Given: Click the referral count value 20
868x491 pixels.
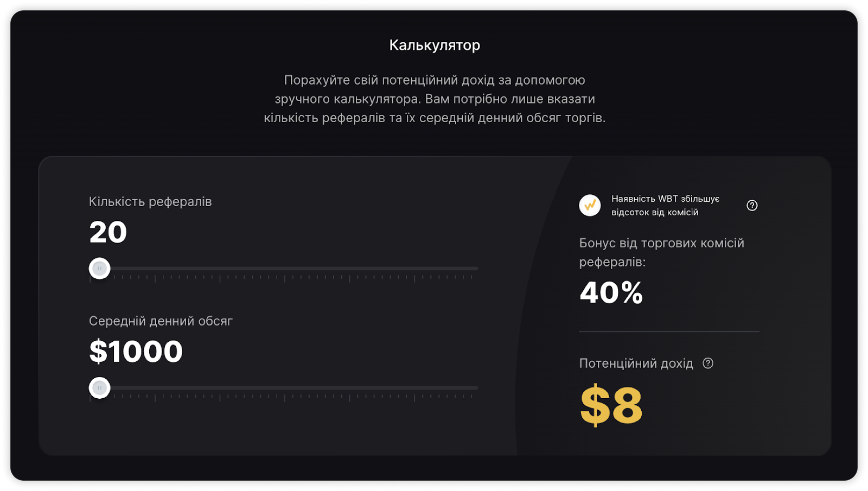Looking at the screenshot, I should tap(108, 232).
